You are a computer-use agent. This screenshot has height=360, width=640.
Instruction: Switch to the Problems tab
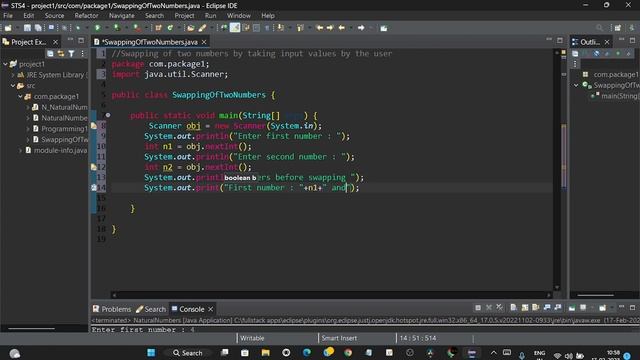[111, 309]
